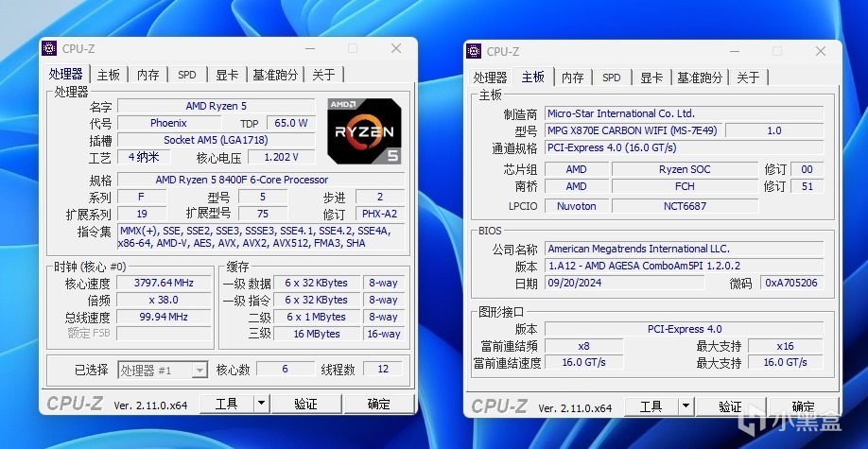Switch to 内存 tab in left window
This screenshot has width=868, height=449.
click(148, 75)
